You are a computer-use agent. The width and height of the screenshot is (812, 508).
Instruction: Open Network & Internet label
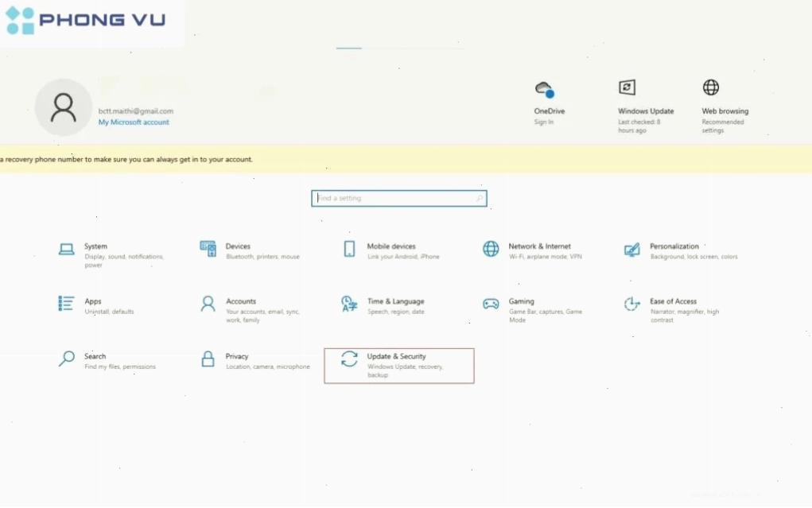click(x=539, y=246)
